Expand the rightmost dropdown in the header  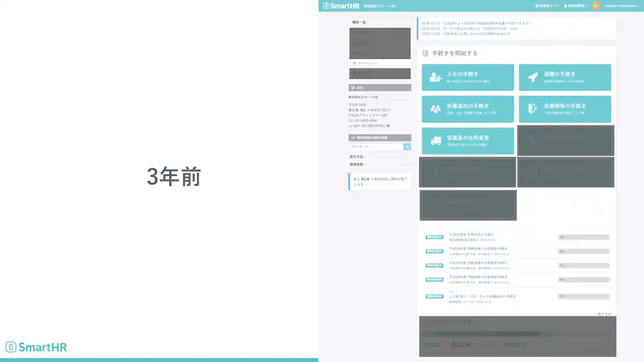(x=620, y=5)
